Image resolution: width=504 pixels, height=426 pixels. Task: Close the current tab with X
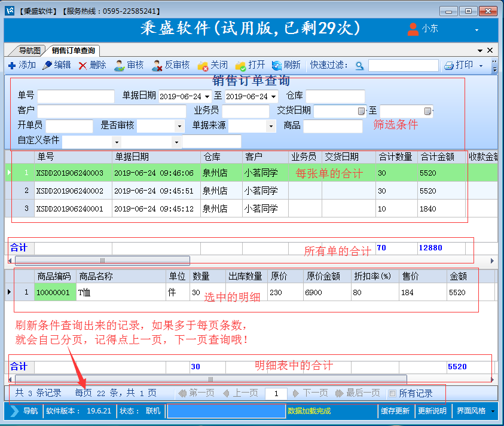coord(490,50)
